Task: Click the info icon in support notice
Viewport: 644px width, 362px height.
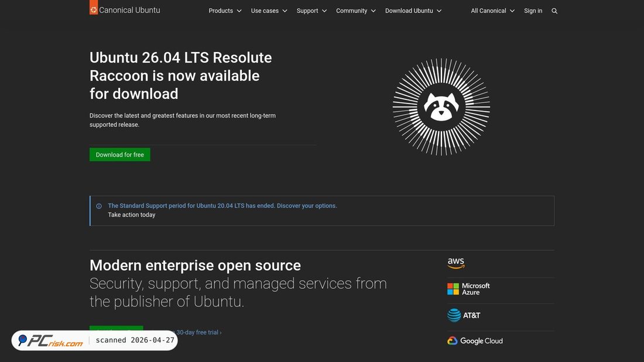Action: click(x=99, y=206)
